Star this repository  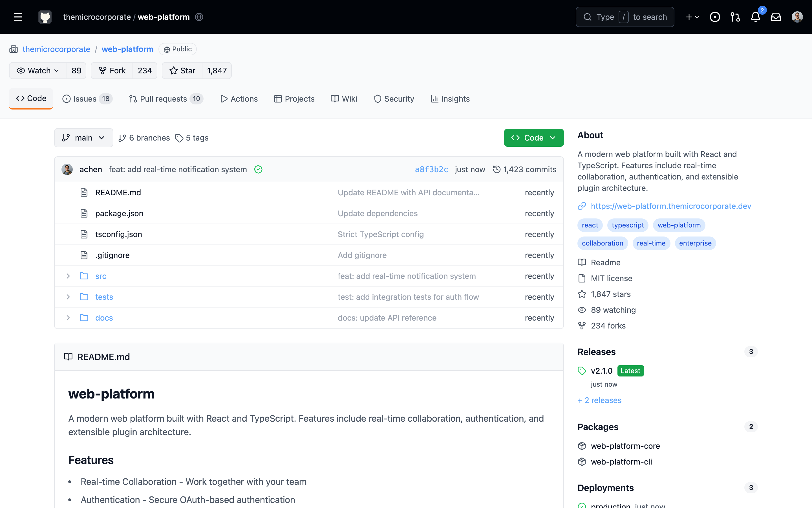pyautogui.click(x=182, y=71)
